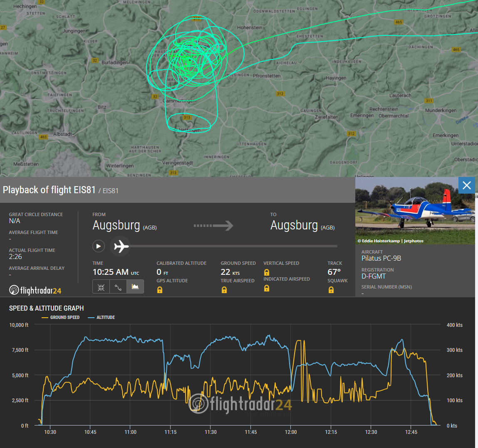Screen dimensions: 478x448
Task: Click the '0 FT' calibrated altitude value
Action: click(x=162, y=272)
